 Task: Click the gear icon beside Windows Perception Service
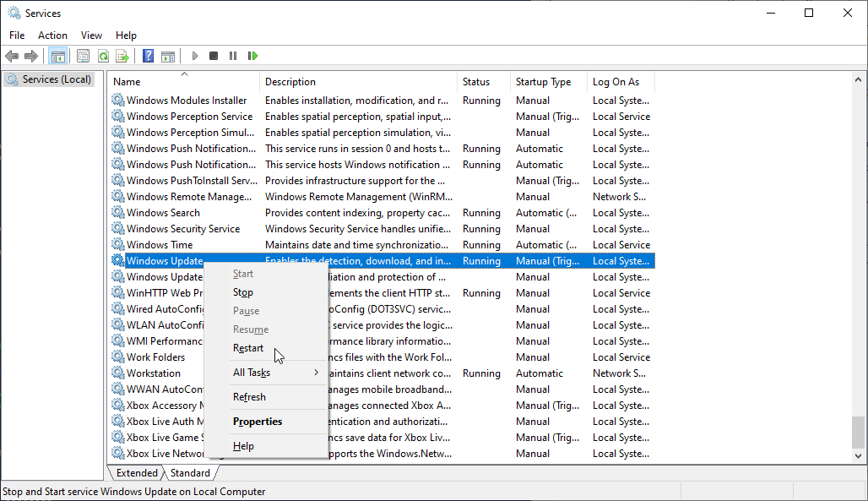pos(118,116)
